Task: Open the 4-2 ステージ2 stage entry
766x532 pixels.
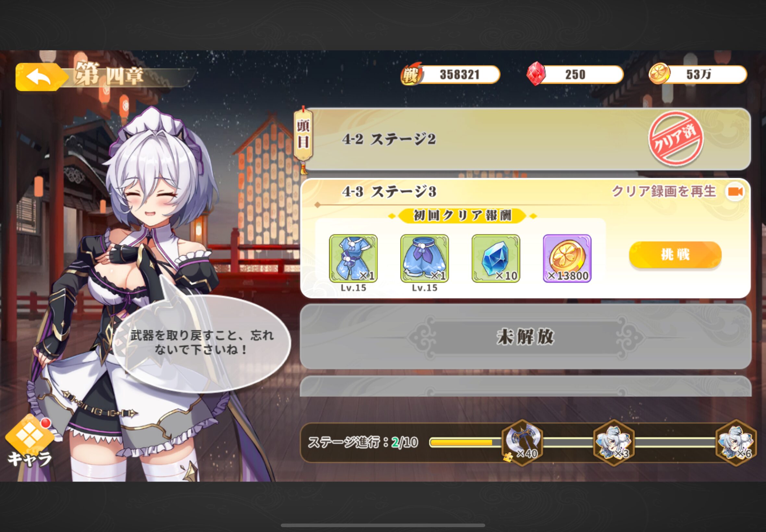Action: 526,139
